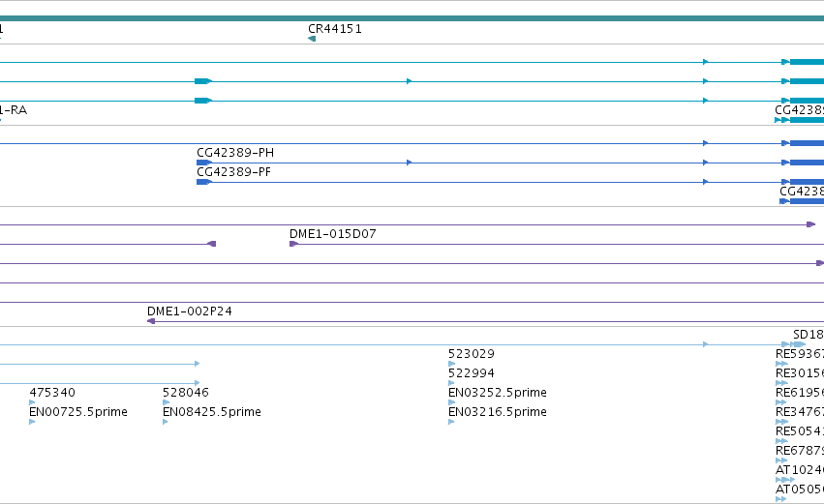Select the arrow glyph below 528046

tap(167, 402)
